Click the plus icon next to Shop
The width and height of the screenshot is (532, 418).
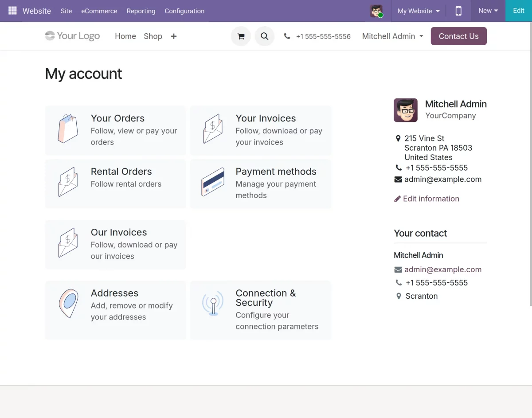point(174,36)
